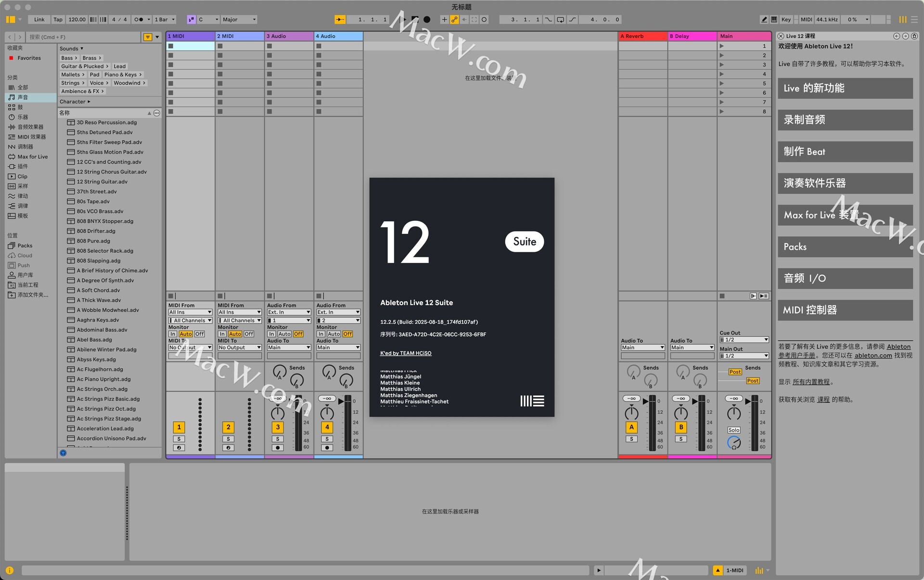The height and width of the screenshot is (580, 924).
Task: Deactivate track 4 with its yellow activator button
Action: point(327,427)
